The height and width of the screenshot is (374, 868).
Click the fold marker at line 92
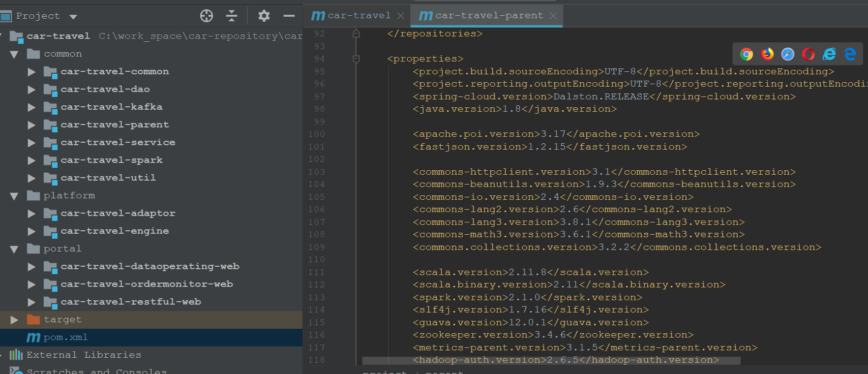coord(357,33)
